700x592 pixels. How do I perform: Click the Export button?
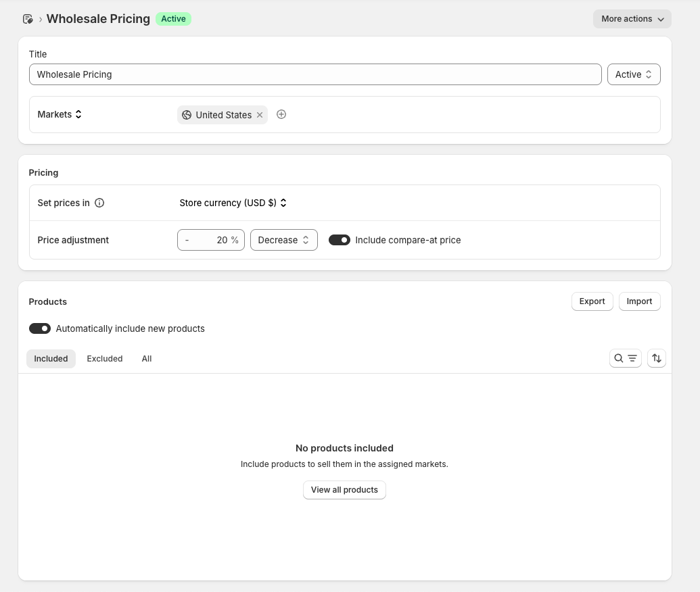[x=592, y=301]
